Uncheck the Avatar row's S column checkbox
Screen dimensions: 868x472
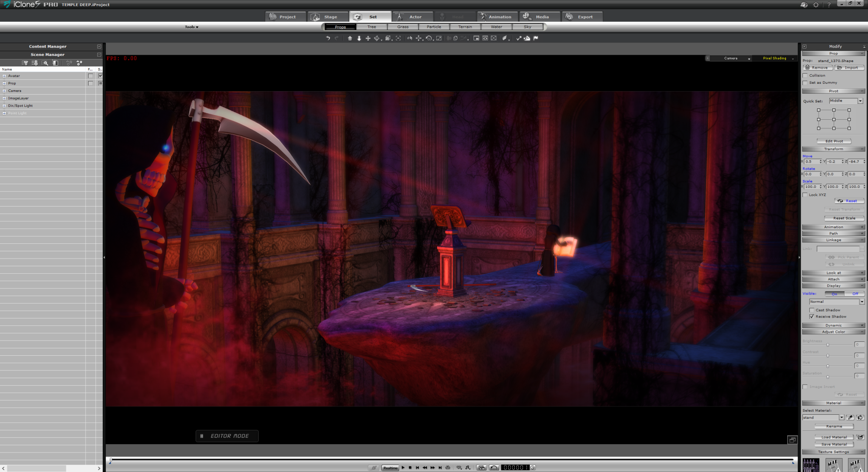click(x=100, y=76)
